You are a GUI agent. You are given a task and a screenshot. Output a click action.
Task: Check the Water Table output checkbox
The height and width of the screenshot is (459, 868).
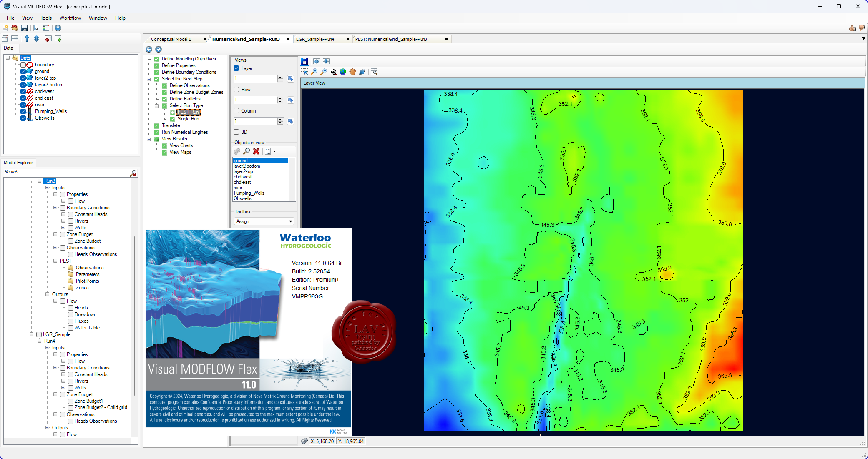coord(71,328)
